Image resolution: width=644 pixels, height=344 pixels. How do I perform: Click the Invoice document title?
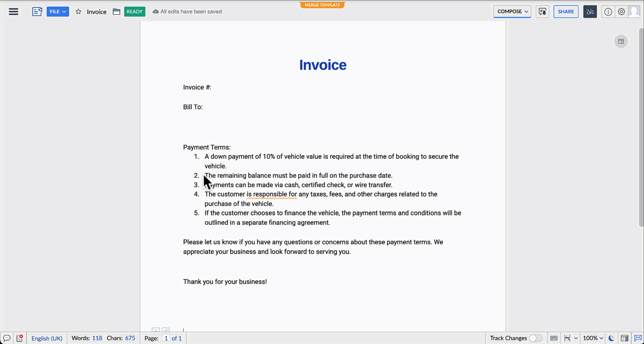(97, 12)
